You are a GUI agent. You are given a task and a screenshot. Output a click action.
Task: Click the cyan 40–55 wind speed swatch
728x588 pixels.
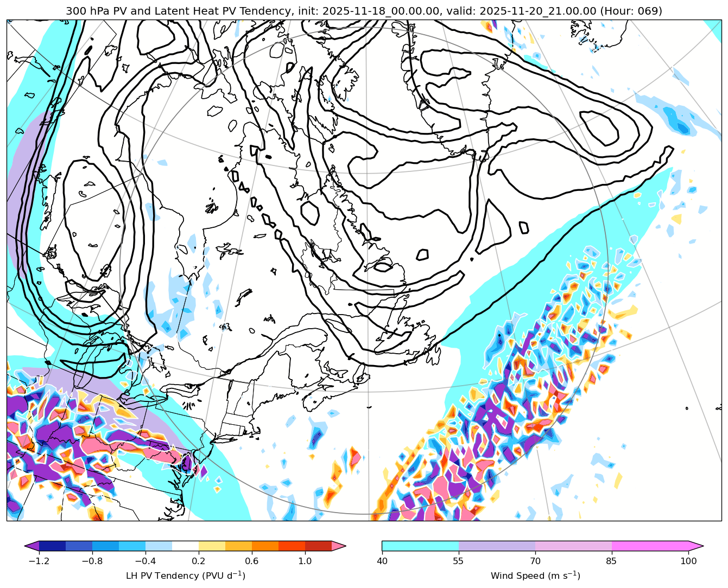tap(420, 546)
